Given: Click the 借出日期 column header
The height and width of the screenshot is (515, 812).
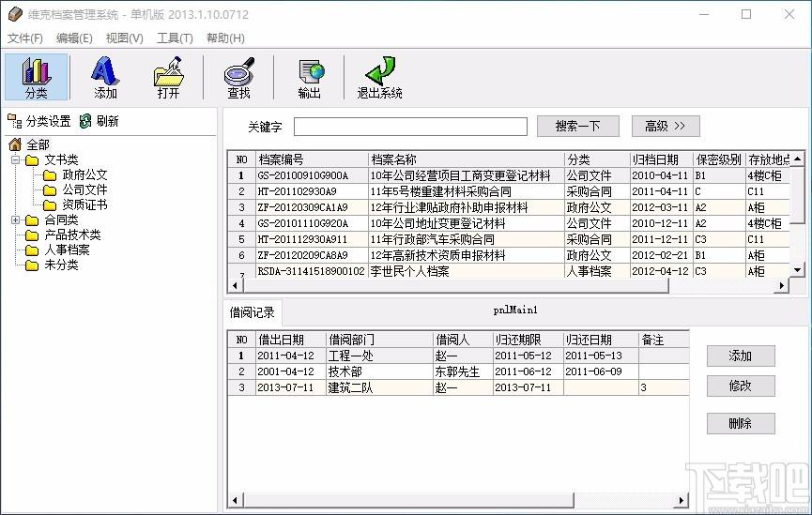Looking at the screenshot, I should [x=290, y=340].
